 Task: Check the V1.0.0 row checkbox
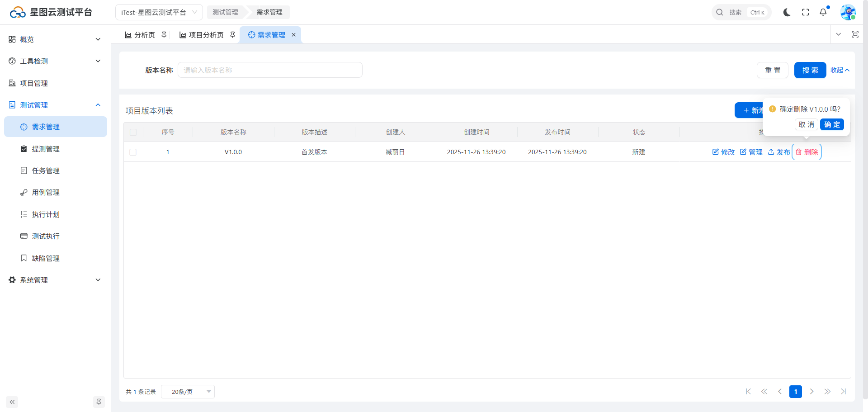click(x=133, y=152)
